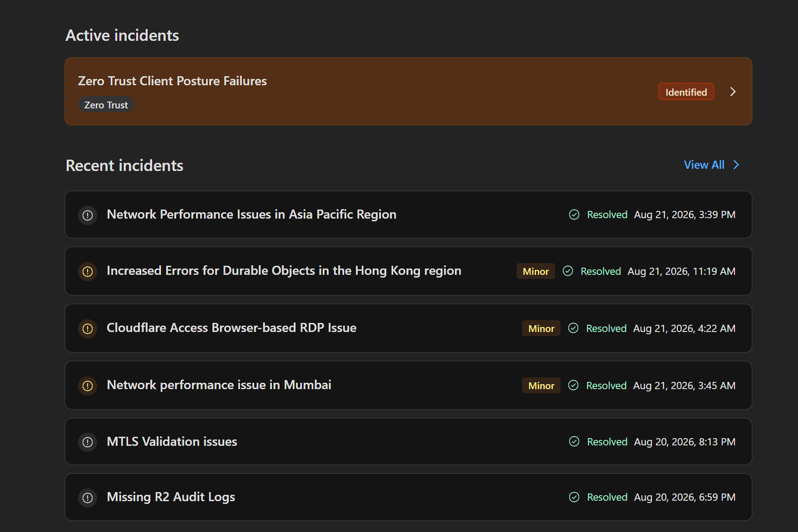Click the Zero Trust component tag
The width and height of the screenshot is (798, 532).
click(x=106, y=105)
